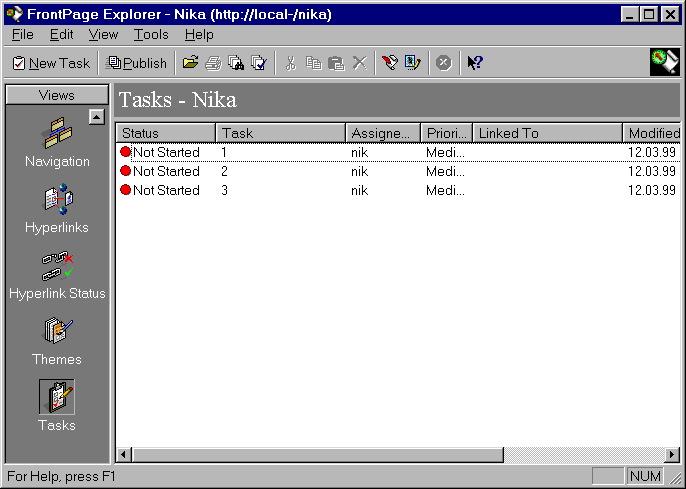Click 'nik' assignee in task 3 row
This screenshot has height=489, width=686.
[360, 190]
